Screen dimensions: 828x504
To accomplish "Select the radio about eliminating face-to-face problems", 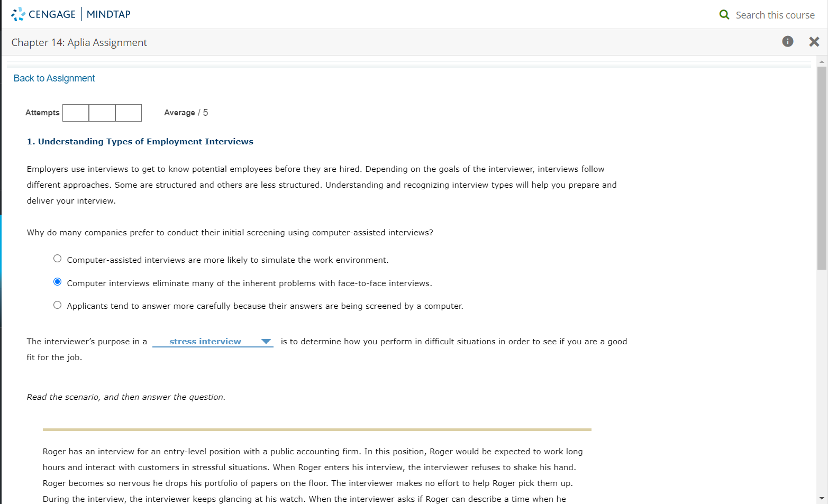I will click(57, 282).
